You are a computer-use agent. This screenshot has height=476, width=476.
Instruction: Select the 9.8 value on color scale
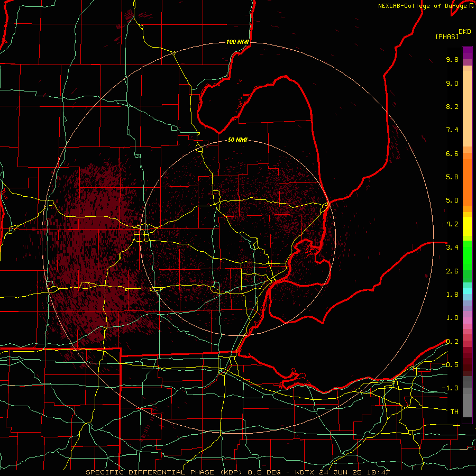click(x=452, y=59)
